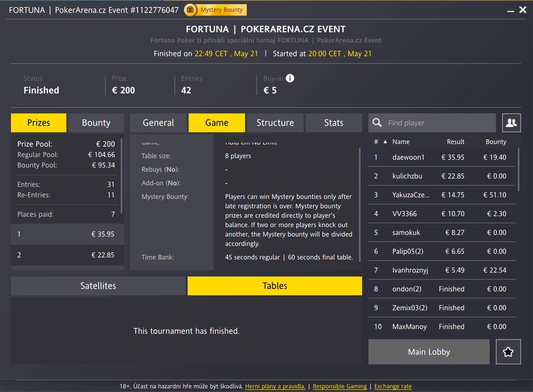The image size is (533, 392).
Task: Click the Main Lobby button
Action: click(429, 352)
